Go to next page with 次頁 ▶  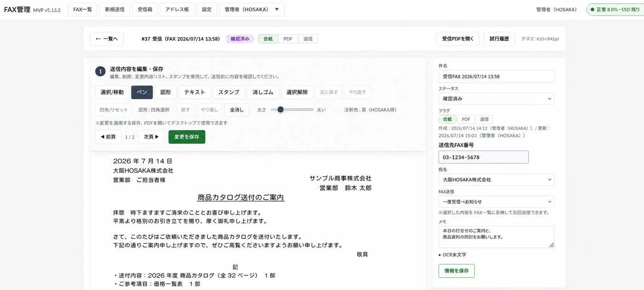[x=151, y=137]
